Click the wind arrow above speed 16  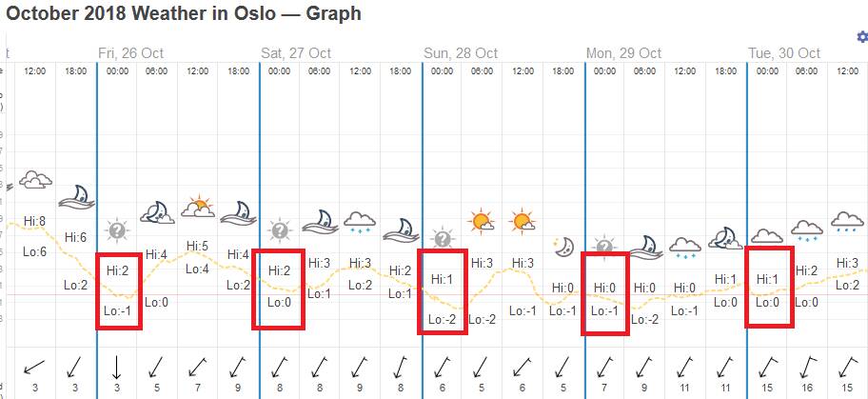(x=807, y=367)
